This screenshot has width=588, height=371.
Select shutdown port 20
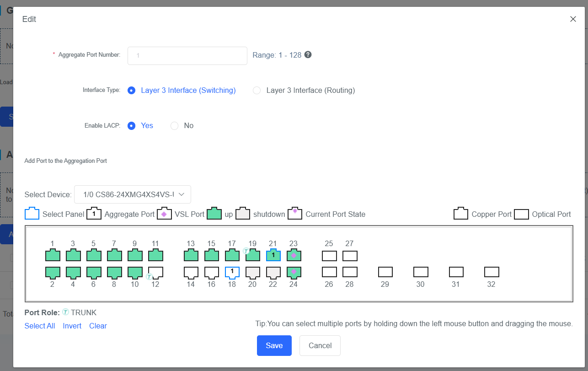[x=252, y=272]
